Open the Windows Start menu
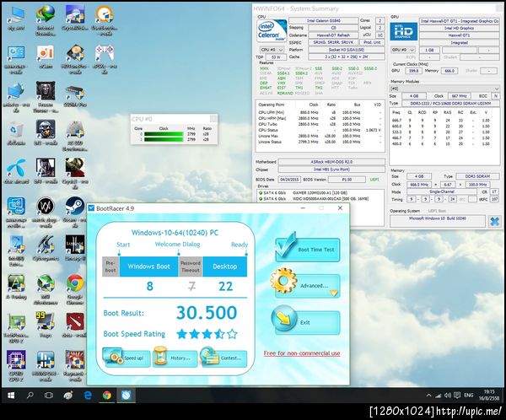 (11, 396)
